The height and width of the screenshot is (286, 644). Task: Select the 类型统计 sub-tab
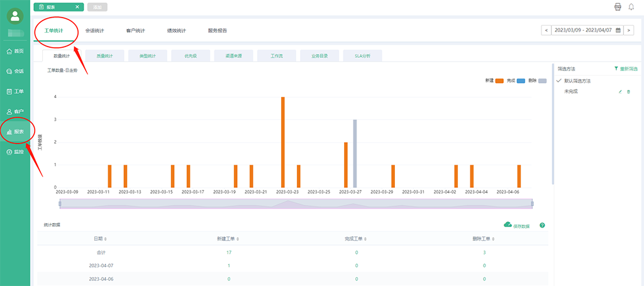tap(148, 56)
